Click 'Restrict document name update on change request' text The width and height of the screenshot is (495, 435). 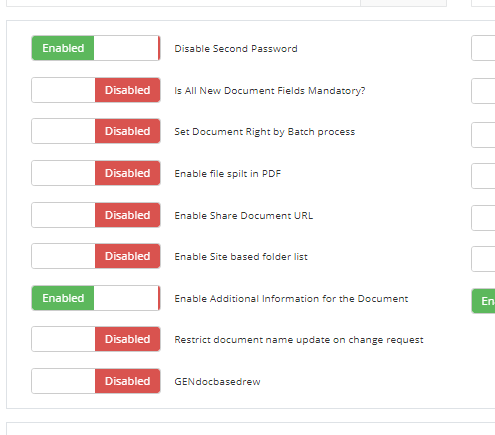click(299, 340)
